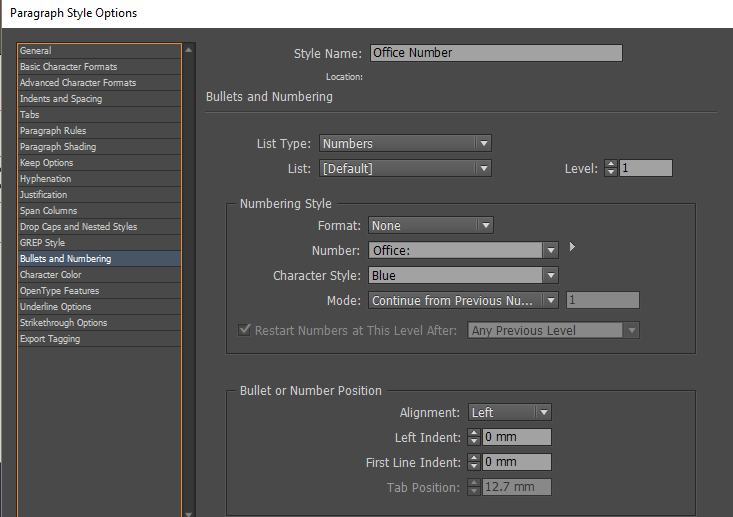
Task: Open the insert special character flyout arrow
Action: pyautogui.click(x=572, y=247)
